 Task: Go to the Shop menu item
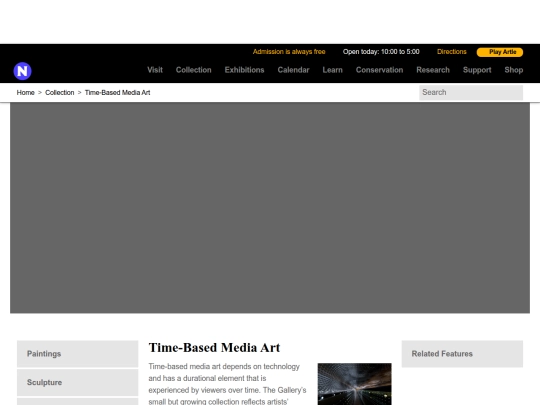coord(514,70)
